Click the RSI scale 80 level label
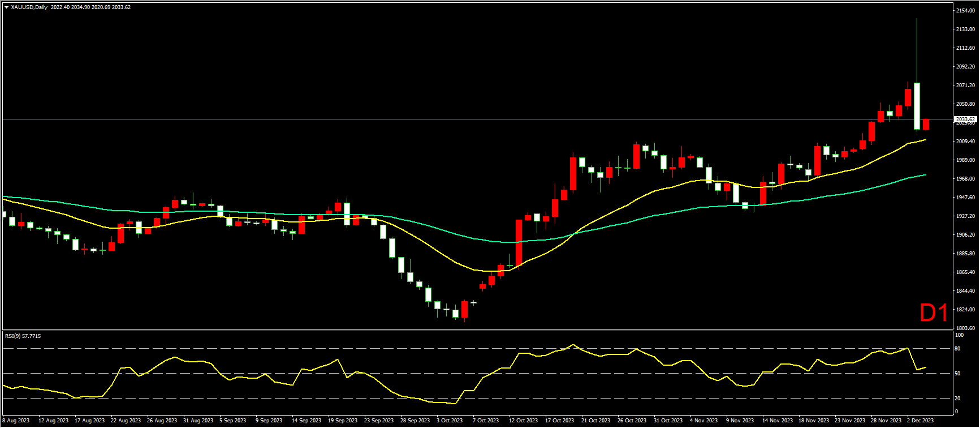Viewport: 980px width, 428px height. tap(957, 349)
